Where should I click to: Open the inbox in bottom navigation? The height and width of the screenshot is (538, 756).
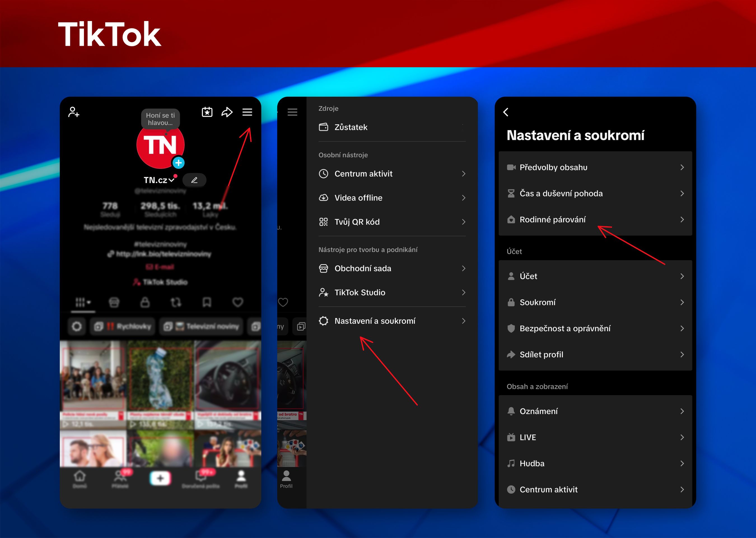click(x=200, y=479)
